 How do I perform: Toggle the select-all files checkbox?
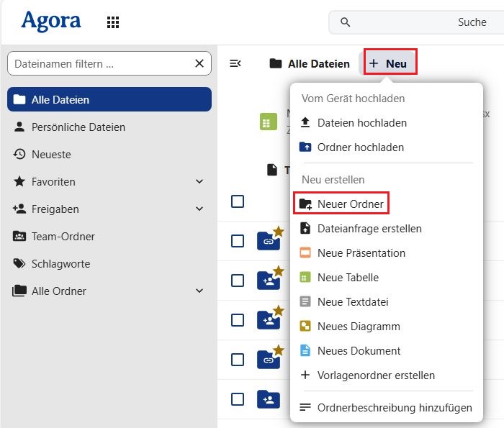[x=238, y=202]
